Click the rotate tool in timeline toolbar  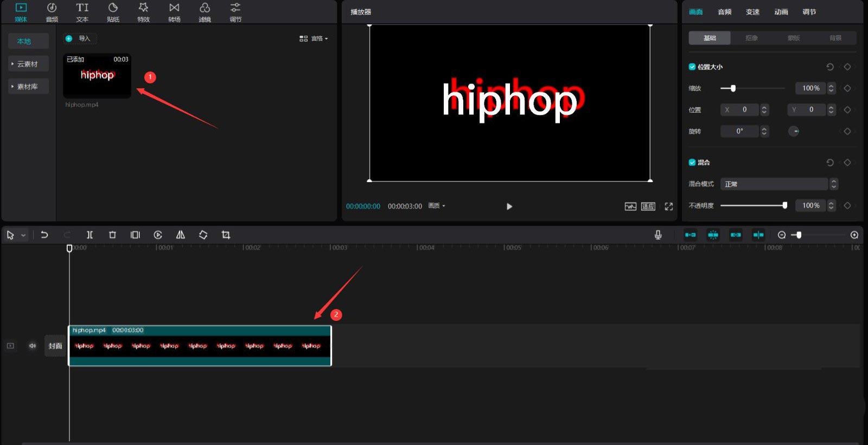203,235
